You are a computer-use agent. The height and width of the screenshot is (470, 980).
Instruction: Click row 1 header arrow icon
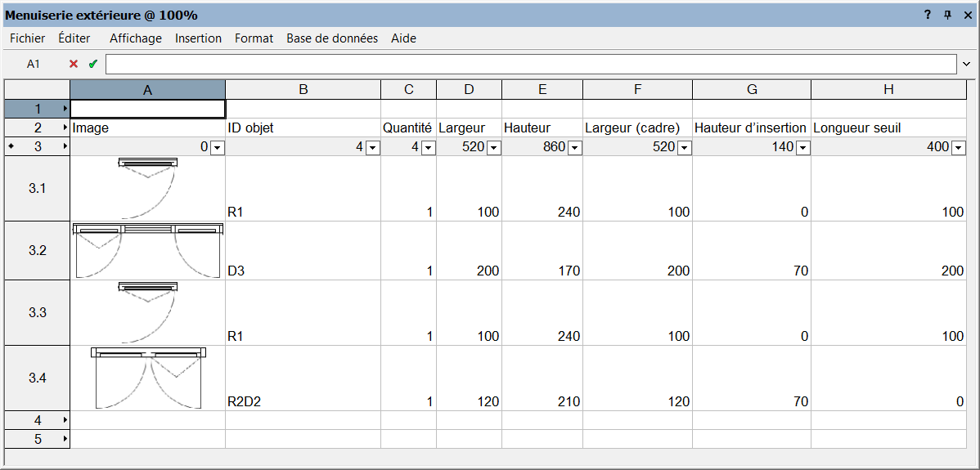(x=65, y=109)
